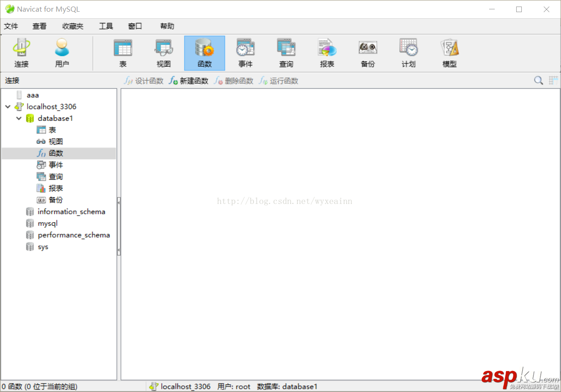This screenshot has width=561, height=392.
Task: Select the 表 (Table) toolbar icon
Action: [123, 53]
